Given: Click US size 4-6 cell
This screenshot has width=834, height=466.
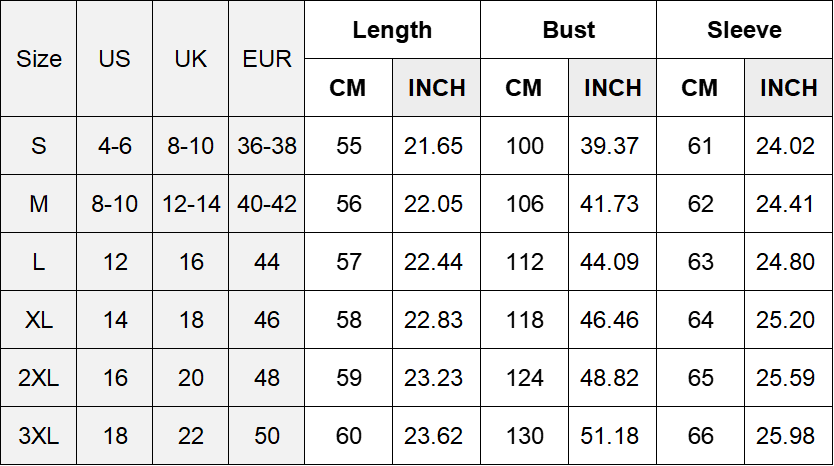Looking at the screenshot, I should (114, 146).
